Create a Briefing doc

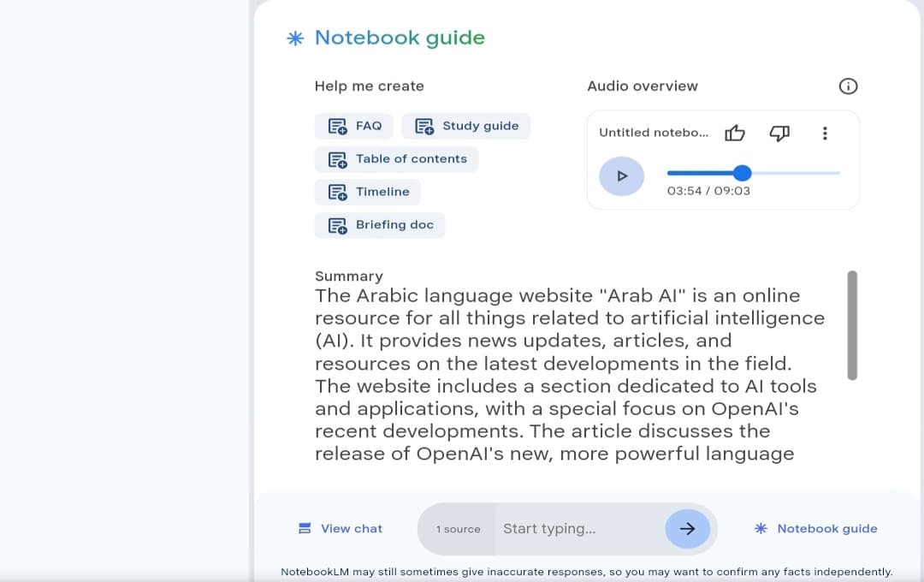click(380, 225)
